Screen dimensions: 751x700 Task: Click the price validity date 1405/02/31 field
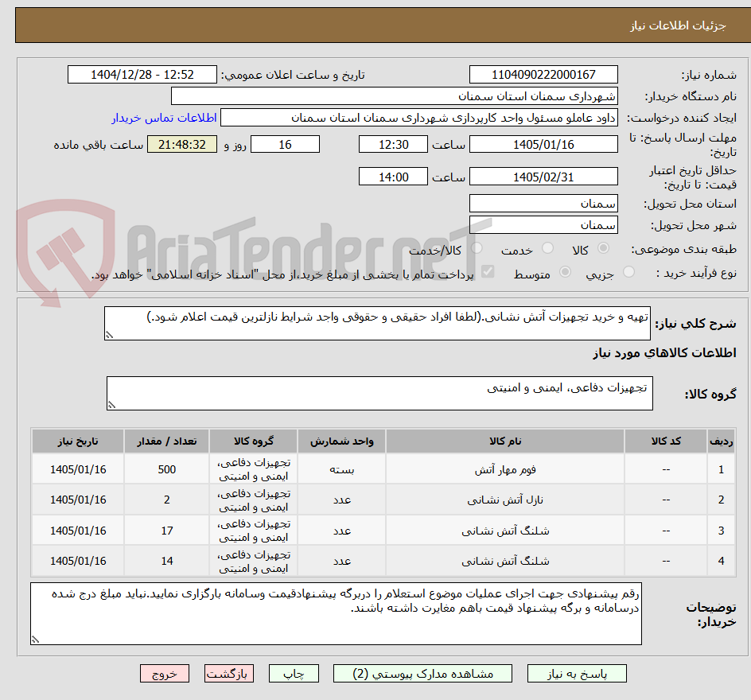click(x=543, y=177)
